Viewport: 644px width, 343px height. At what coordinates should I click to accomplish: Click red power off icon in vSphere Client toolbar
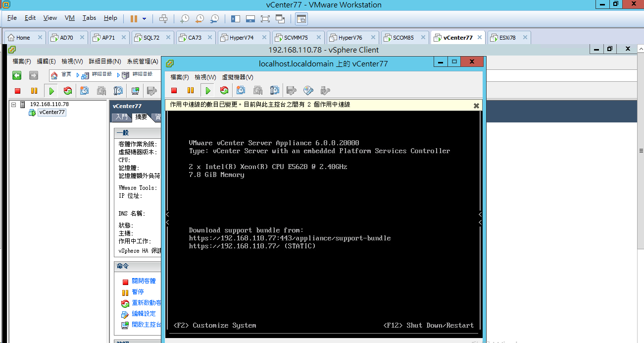17,91
